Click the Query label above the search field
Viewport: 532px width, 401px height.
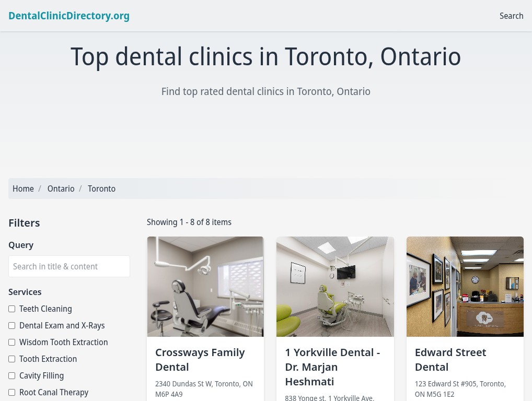(21, 245)
